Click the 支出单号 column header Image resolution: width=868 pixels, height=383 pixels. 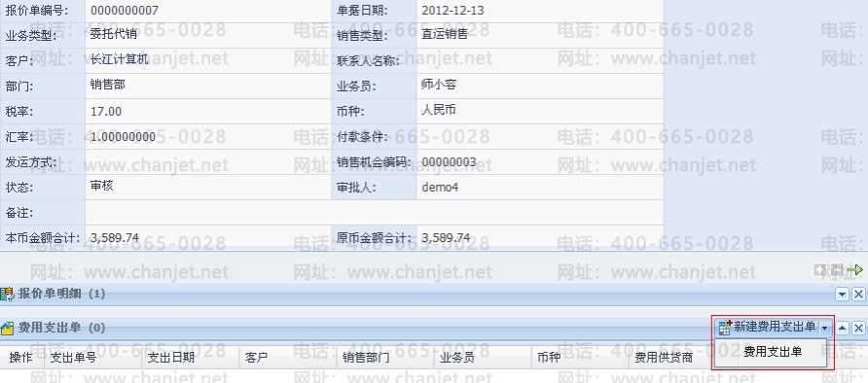(74, 358)
